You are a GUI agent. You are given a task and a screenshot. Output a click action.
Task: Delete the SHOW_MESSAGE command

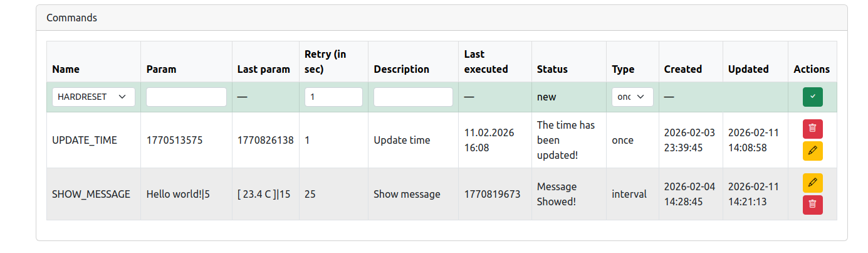[x=812, y=205]
